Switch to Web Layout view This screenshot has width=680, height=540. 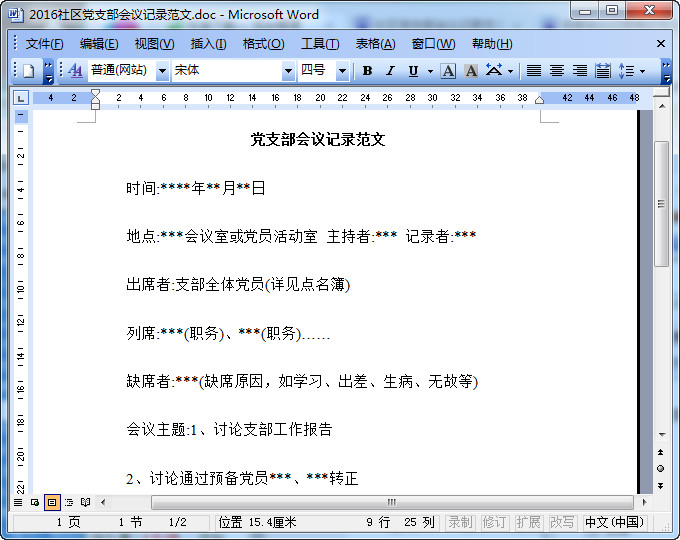(x=35, y=502)
